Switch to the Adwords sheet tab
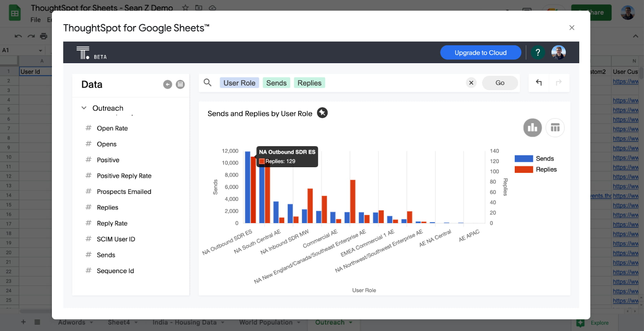Screen dimensions: 644x331 [72, 322]
